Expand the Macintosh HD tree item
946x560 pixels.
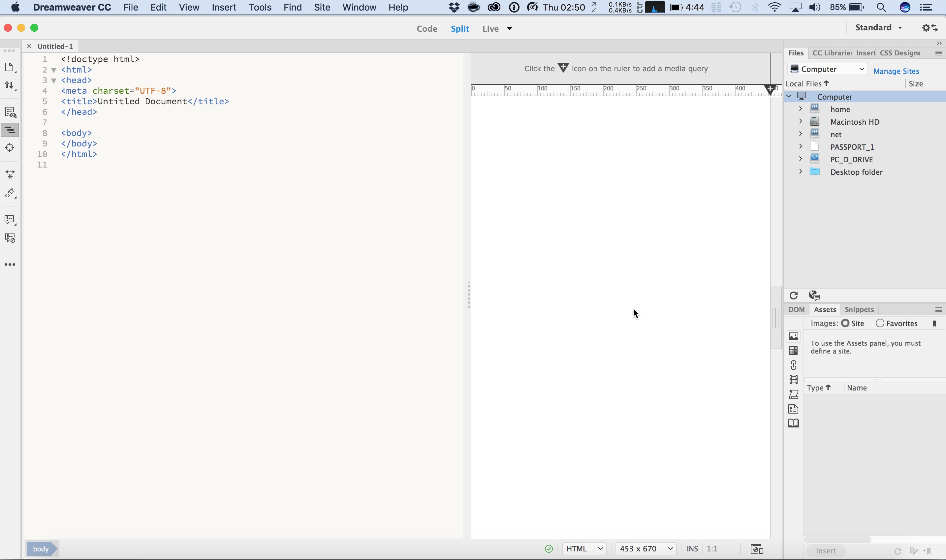[x=800, y=121]
